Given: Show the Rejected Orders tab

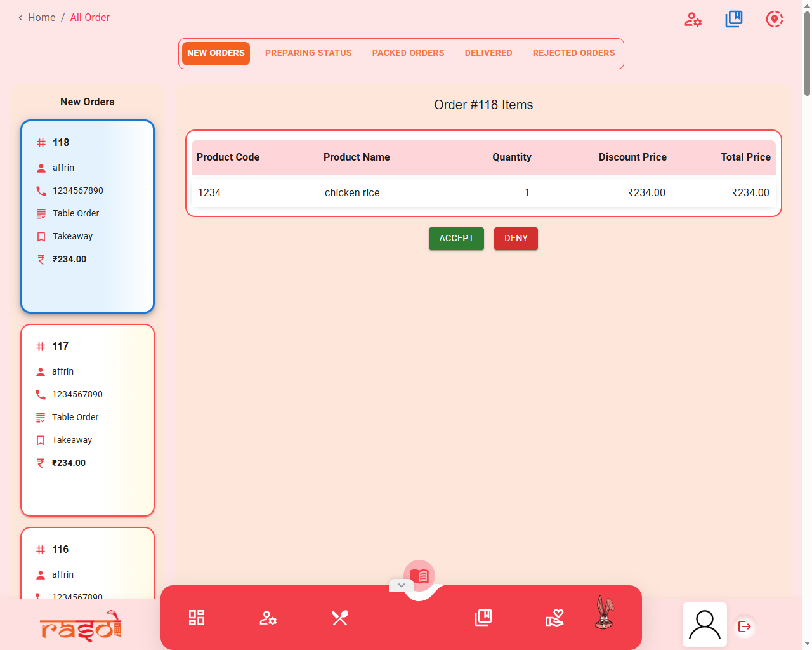Looking at the screenshot, I should (x=574, y=53).
